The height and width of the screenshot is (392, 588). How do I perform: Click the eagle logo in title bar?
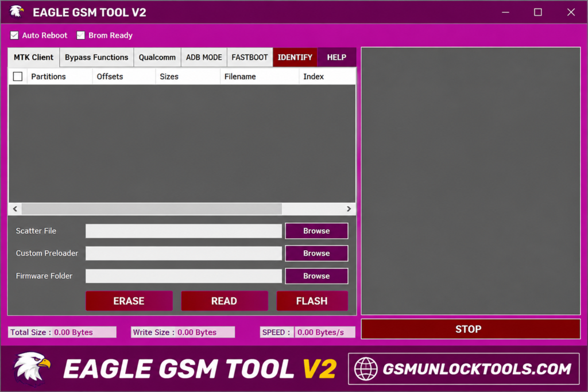point(16,11)
